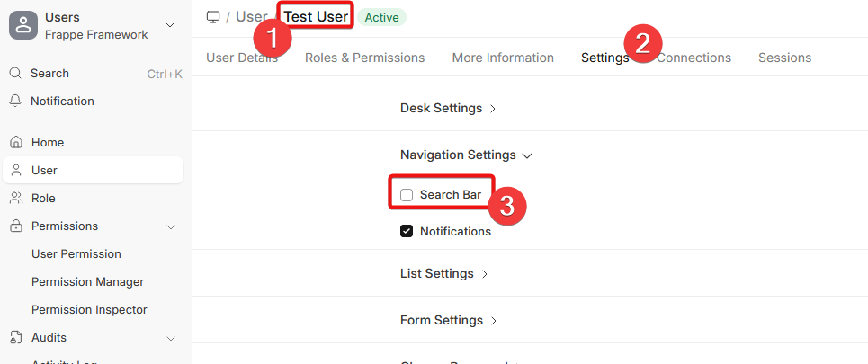Click the Audits icon in sidebar

[x=15, y=338]
